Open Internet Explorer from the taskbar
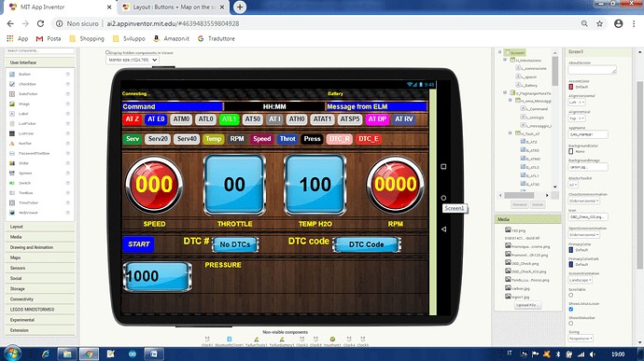Viewport: 644px width, 361px height. click(45, 354)
